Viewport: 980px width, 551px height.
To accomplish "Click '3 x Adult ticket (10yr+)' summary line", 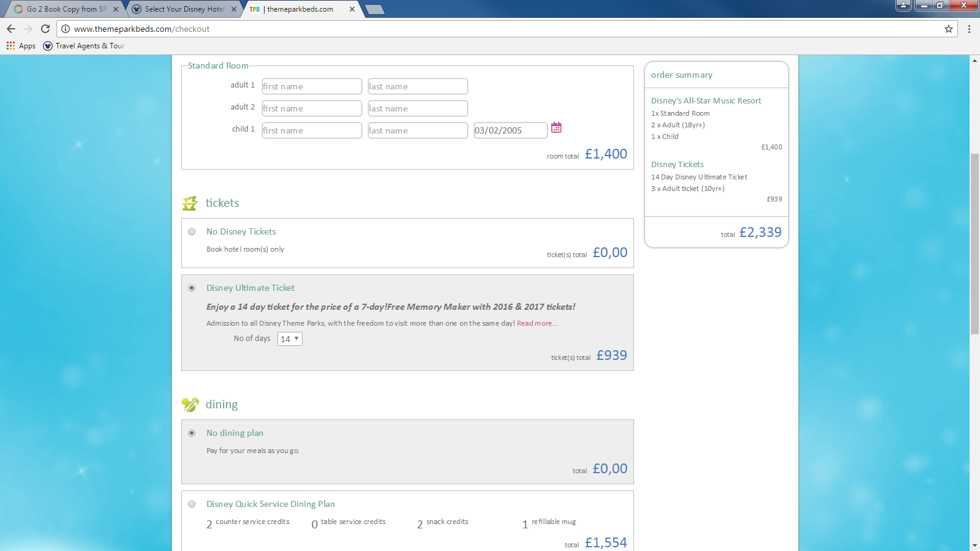I will [688, 189].
